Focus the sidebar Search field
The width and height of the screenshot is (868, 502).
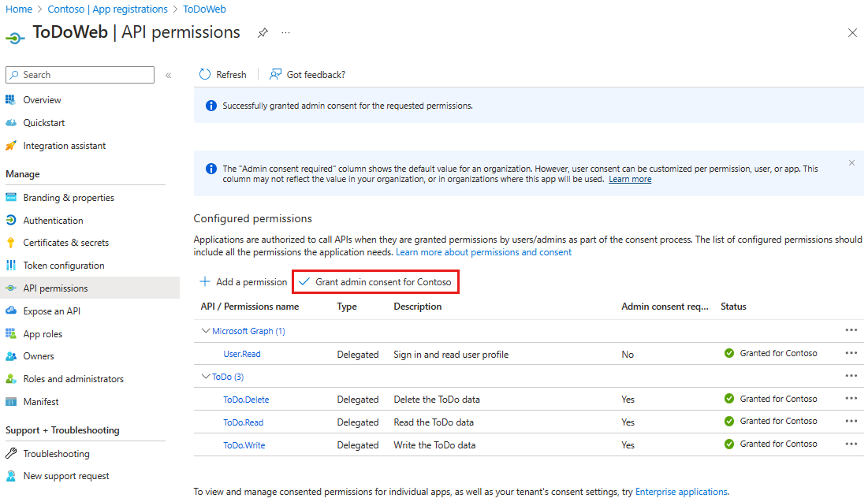pos(80,75)
